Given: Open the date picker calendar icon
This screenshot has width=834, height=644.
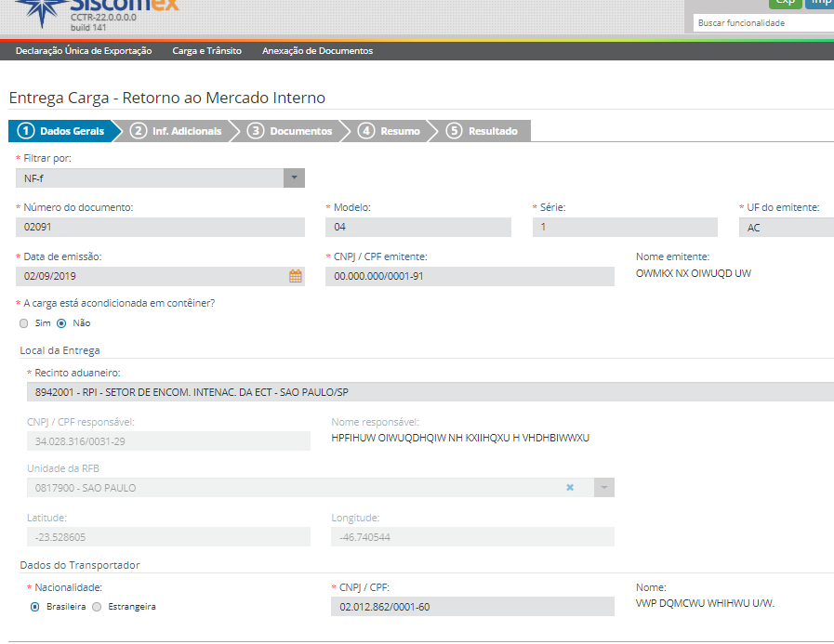Looking at the screenshot, I should pos(296,276).
